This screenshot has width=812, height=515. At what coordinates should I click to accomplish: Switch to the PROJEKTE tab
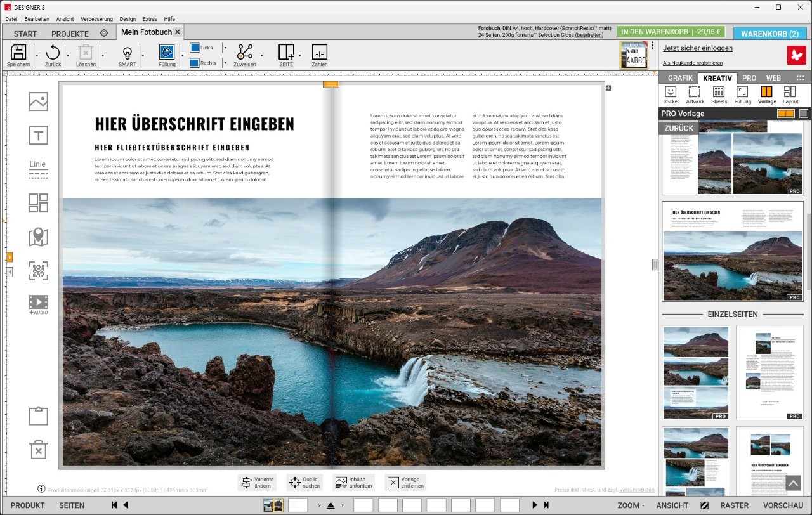tap(70, 34)
